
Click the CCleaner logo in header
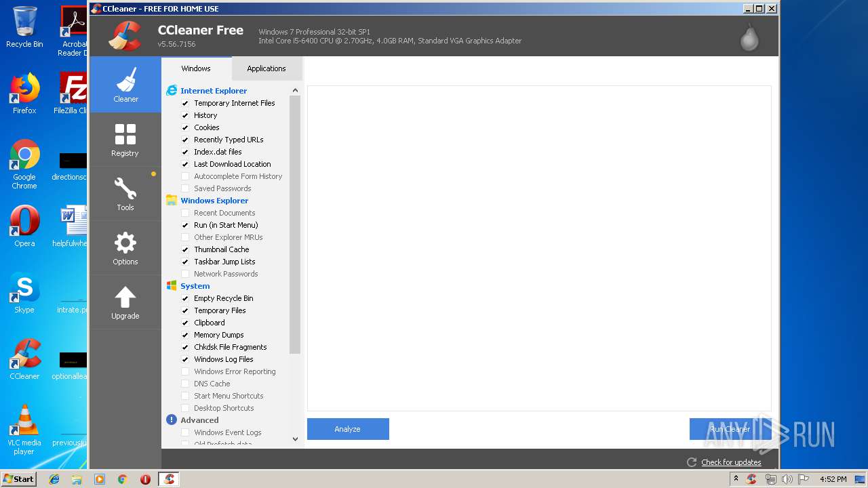[x=125, y=36]
